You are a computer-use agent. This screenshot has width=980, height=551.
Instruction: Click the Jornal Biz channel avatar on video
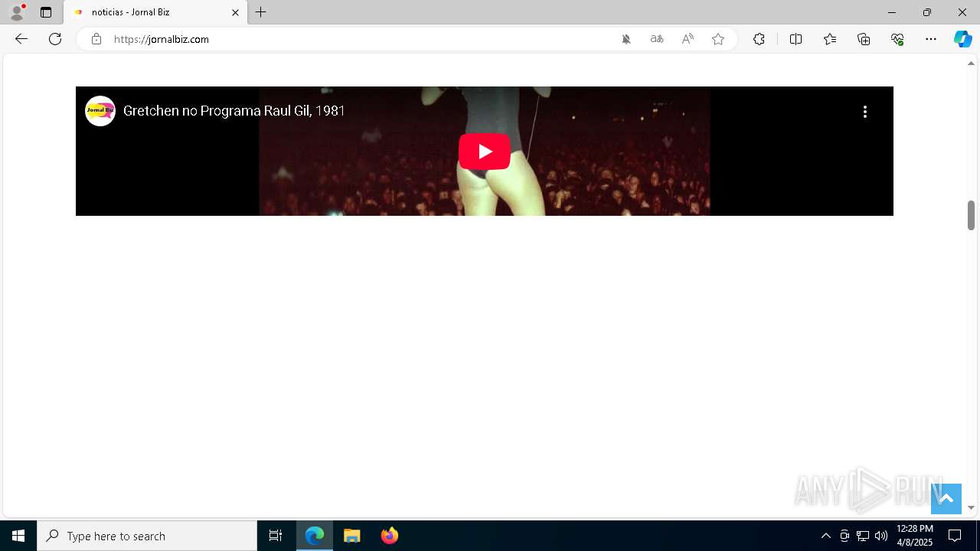[x=100, y=111]
